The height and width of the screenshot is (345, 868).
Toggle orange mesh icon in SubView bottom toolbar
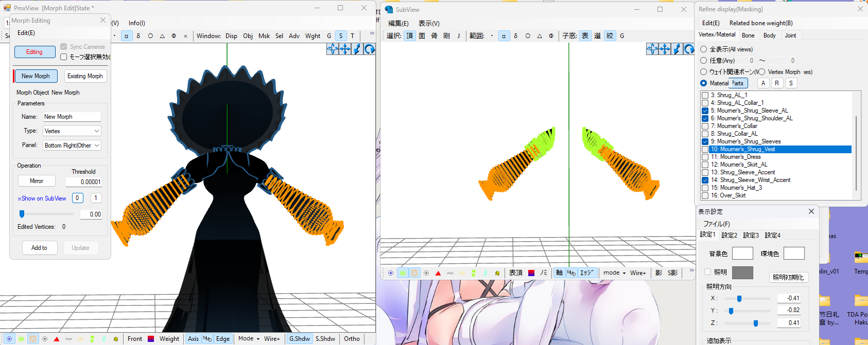click(x=414, y=273)
